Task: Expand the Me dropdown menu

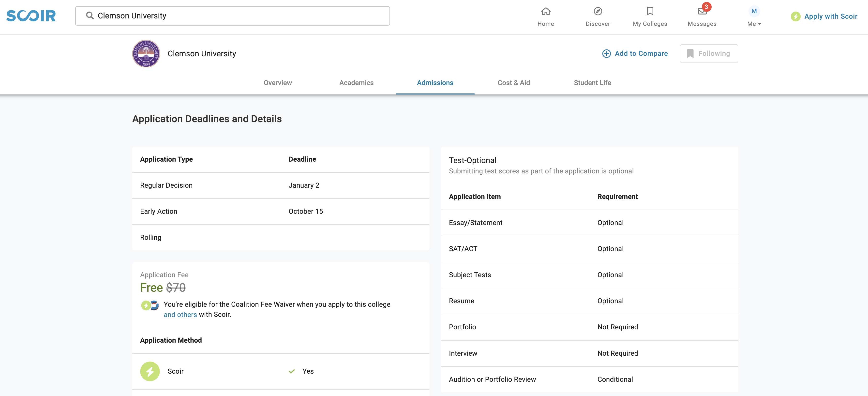Action: tap(754, 24)
